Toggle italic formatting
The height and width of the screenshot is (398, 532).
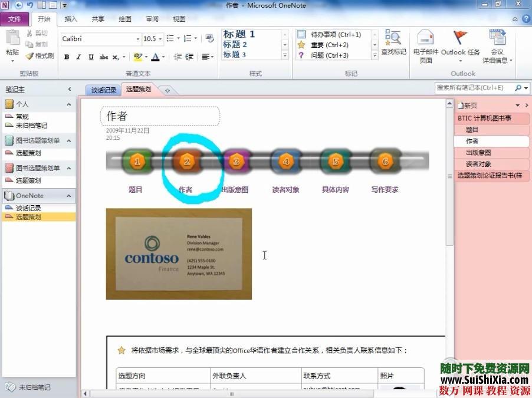pyautogui.click(x=78, y=57)
